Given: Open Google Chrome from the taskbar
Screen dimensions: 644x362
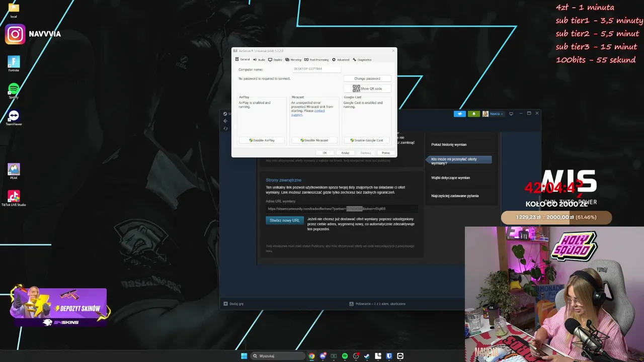Looking at the screenshot, I should (x=312, y=356).
